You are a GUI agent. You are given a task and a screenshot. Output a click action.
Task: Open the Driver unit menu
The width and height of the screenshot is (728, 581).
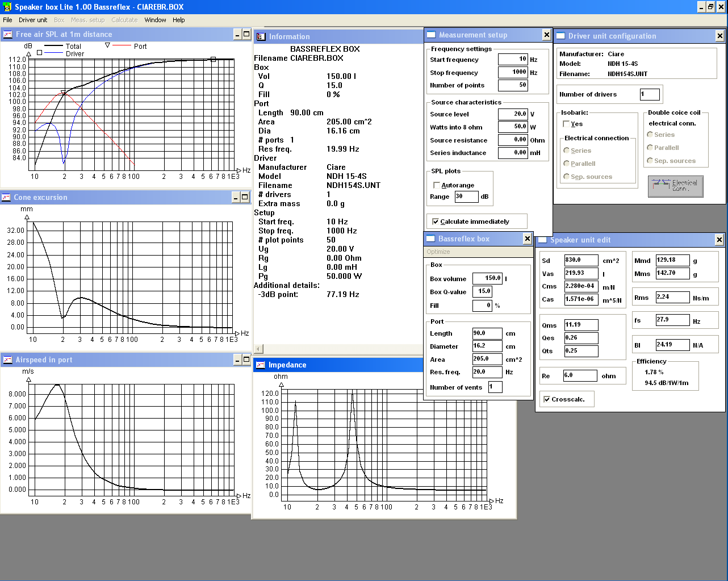(x=33, y=20)
